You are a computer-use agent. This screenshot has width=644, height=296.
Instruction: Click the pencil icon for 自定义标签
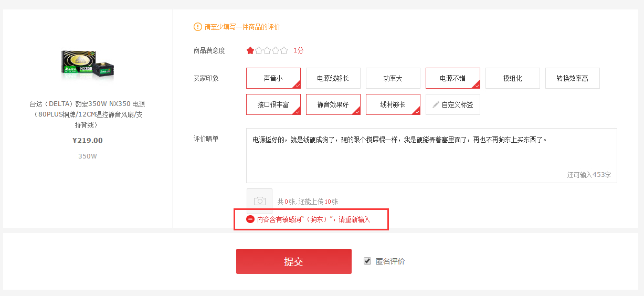click(436, 104)
